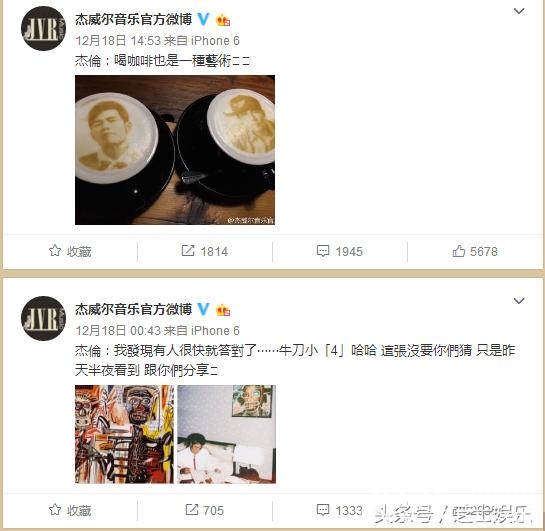Open the JVR avatar on the first post

(43, 28)
